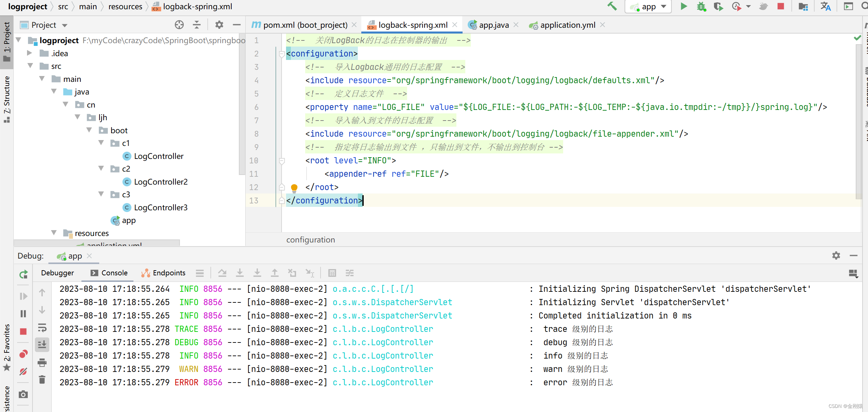Click the intention lightbulb on line 12
The image size is (868, 412).
[x=294, y=187]
